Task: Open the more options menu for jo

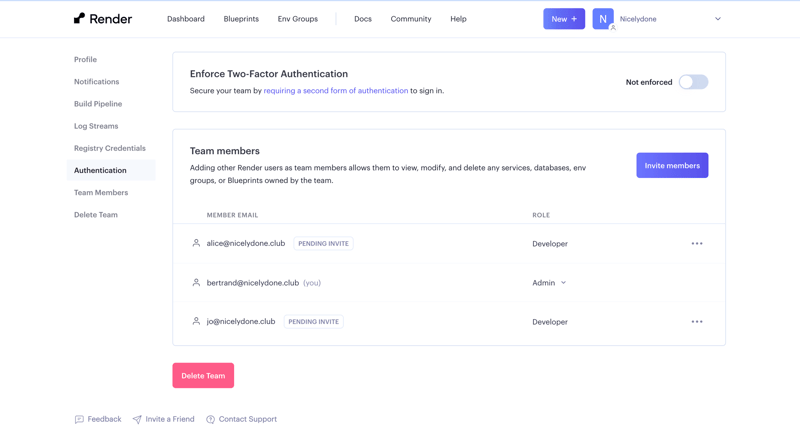Action: pyautogui.click(x=697, y=322)
